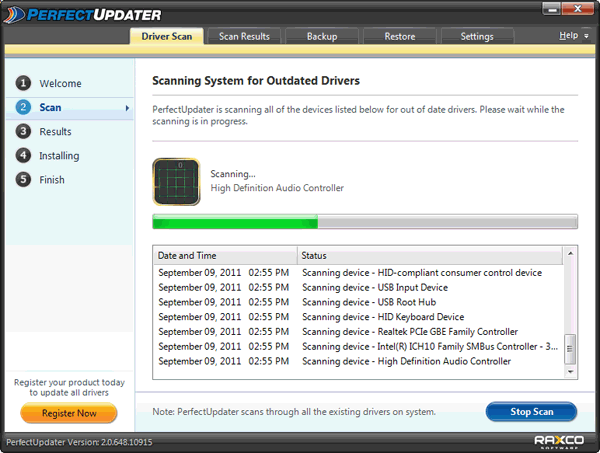
Task: Click the step 2 Scan number icon
Action: [x=23, y=107]
